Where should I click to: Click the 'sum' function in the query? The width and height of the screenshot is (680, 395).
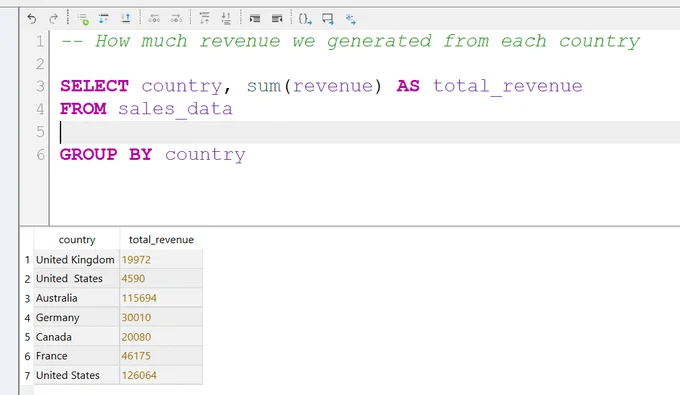click(x=264, y=86)
